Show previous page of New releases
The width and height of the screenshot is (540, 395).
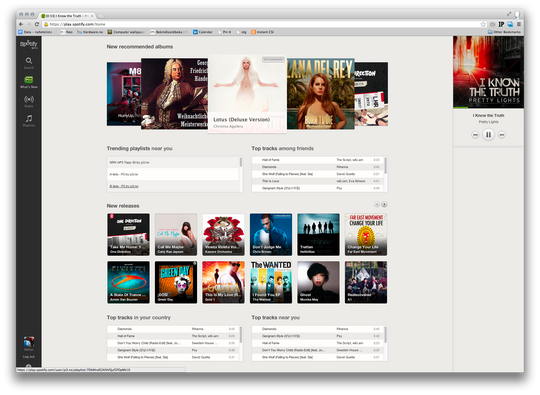coord(377,205)
